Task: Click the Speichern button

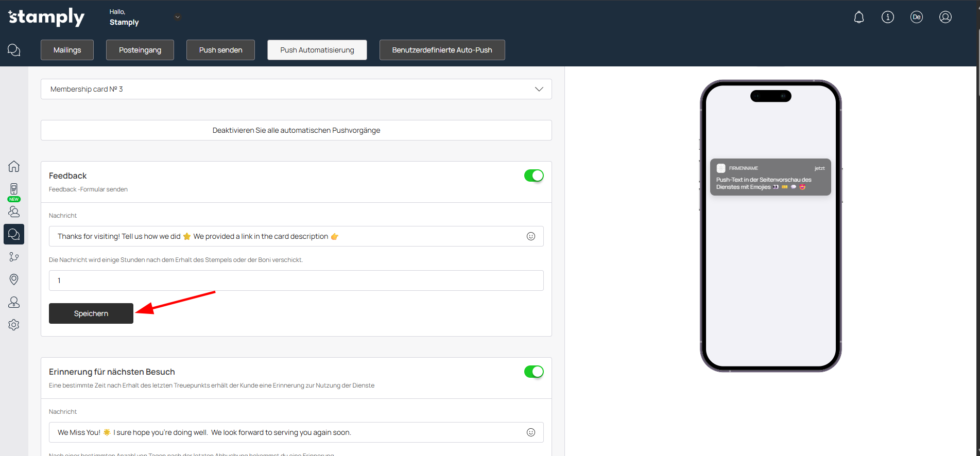Action: point(91,313)
